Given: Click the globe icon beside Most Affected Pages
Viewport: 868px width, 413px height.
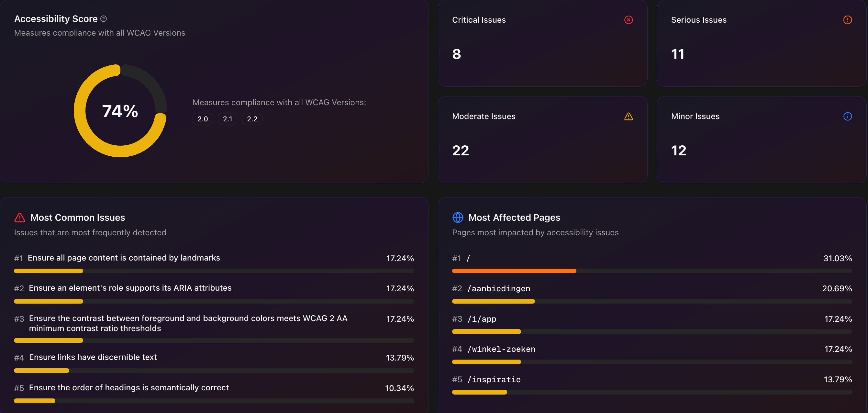Looking at the screenshot, I should (458, 217).
